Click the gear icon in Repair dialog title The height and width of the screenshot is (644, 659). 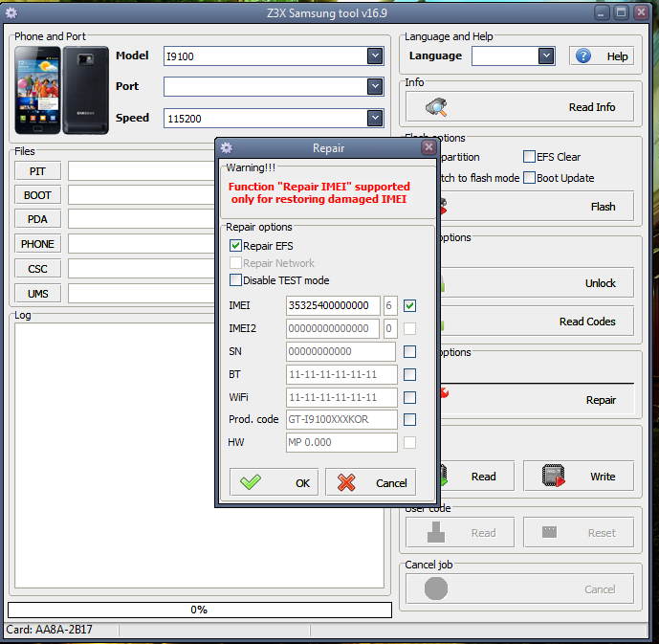pyautogui.click(x=227, y=148)
